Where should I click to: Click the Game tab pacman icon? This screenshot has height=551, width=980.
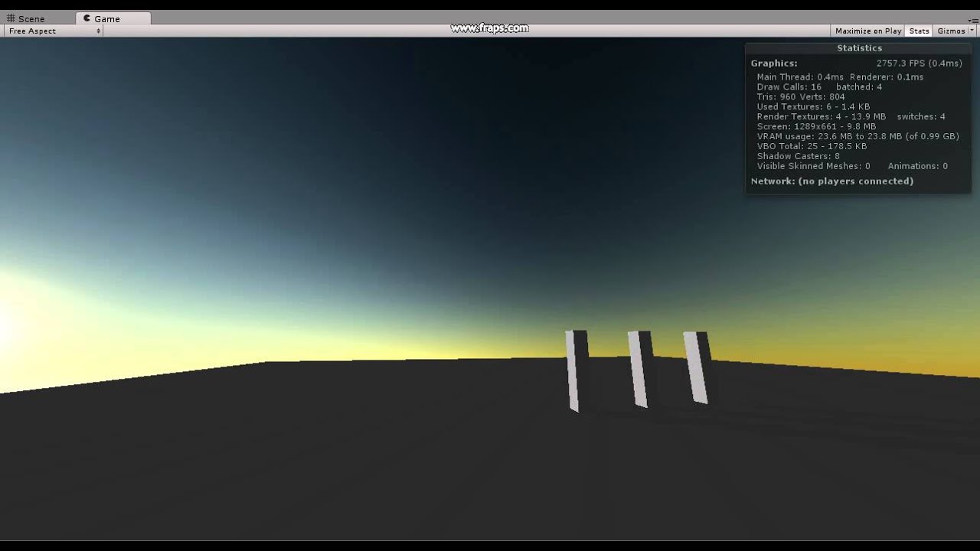click(87, 18)
